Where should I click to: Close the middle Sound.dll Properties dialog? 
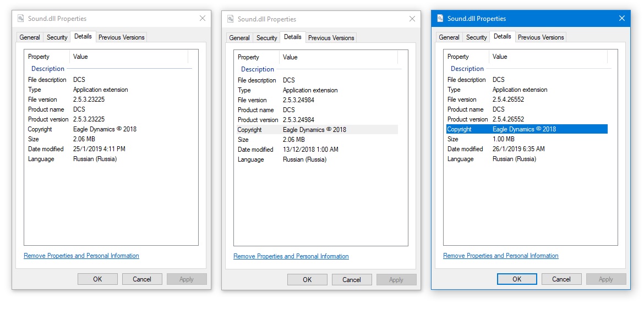click(412, 19)
